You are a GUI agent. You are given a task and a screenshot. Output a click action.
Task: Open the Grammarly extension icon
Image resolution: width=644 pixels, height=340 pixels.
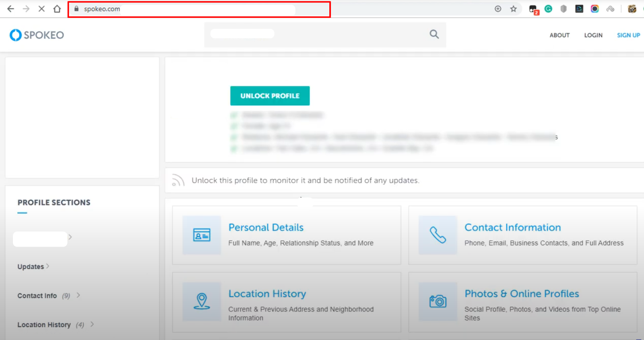point(548,9)
